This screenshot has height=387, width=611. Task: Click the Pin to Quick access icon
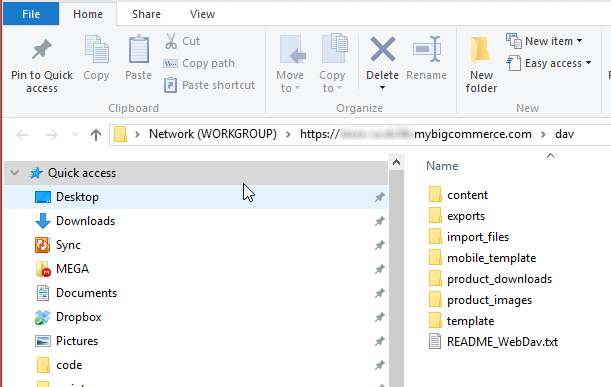pos(42,49)
